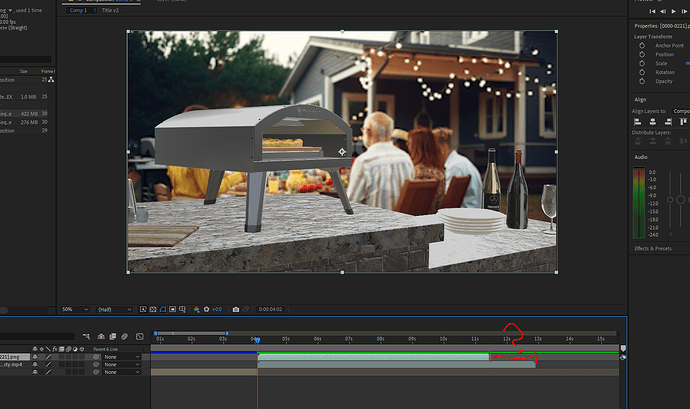This screenshot has height=409, width=690.
Task: Enable Region of Interest
Action: coord(172,309)
